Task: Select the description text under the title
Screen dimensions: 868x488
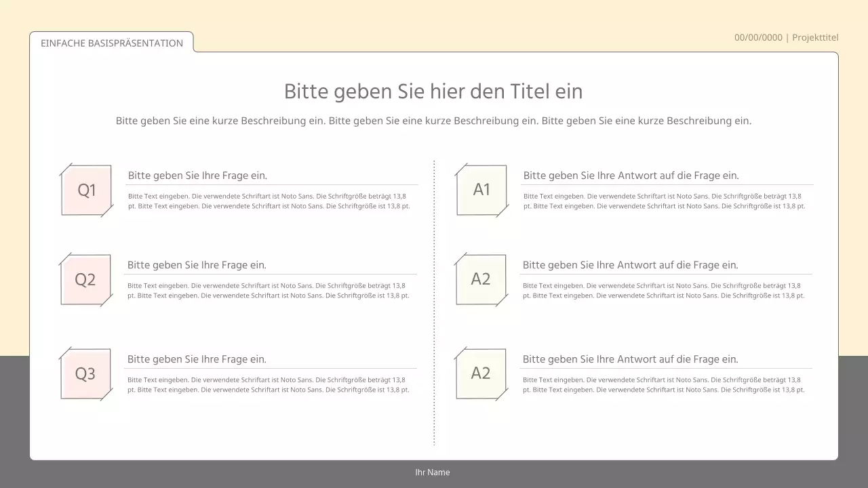Action: coord(433,121)
